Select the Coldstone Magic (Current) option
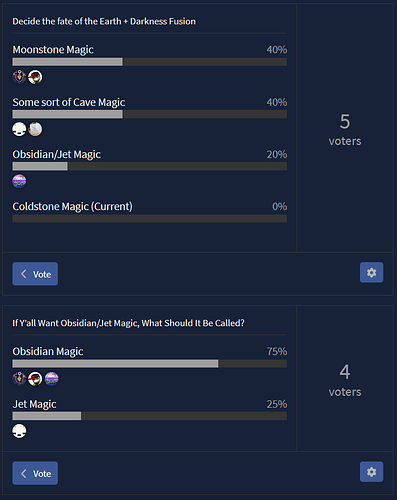Image resolution: width=397 pixels, height=500 pixels. 72,206
